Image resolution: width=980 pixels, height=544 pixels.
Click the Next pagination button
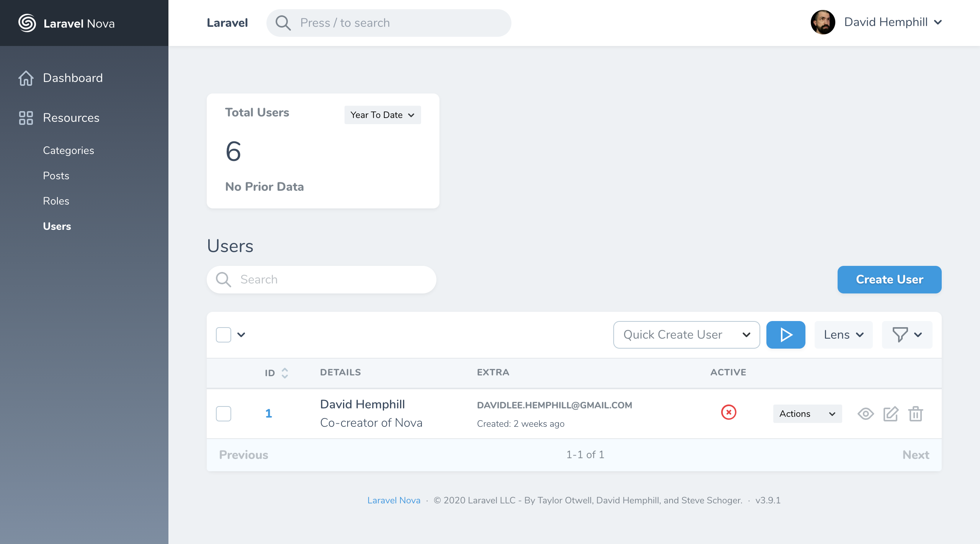tap(916, 455)
